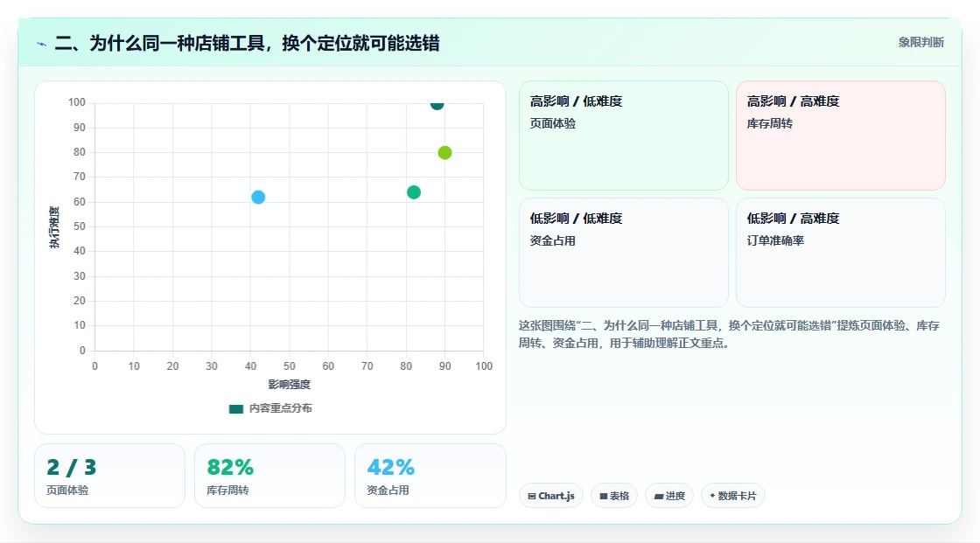Select the 高影响 / 低难度 quadrant card

click(x=624, y=136)
